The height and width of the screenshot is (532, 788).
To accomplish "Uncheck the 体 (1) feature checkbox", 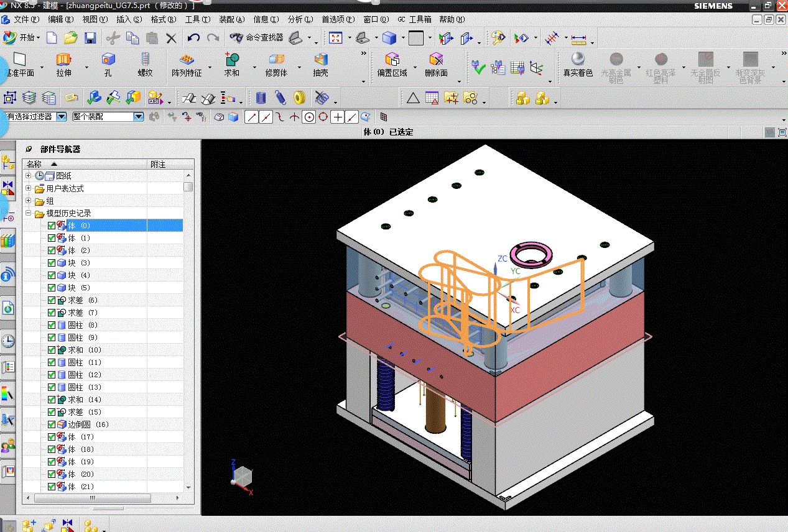I will tap(52, 238).
